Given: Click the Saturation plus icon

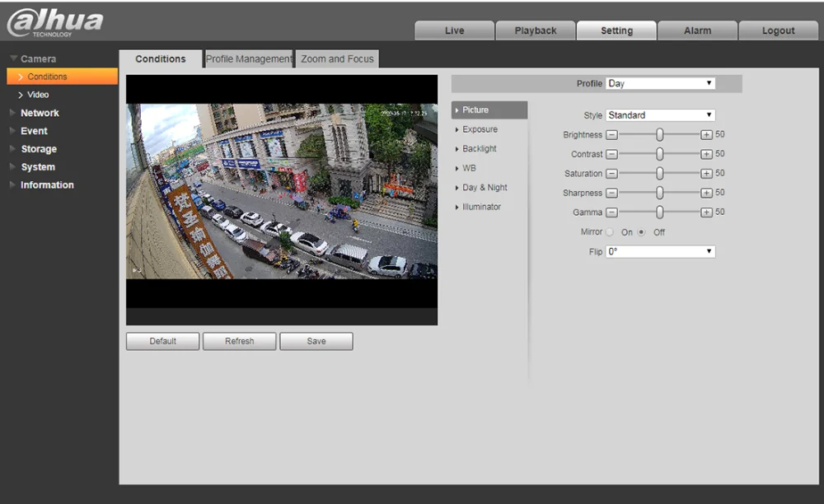Looking at the screenshot, I should pyautogui.click(x=706, y=174).
